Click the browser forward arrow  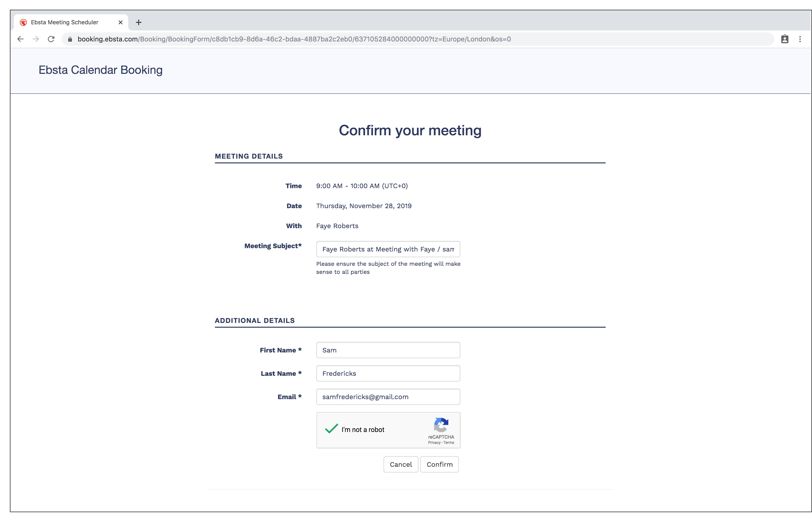[36, 39]
